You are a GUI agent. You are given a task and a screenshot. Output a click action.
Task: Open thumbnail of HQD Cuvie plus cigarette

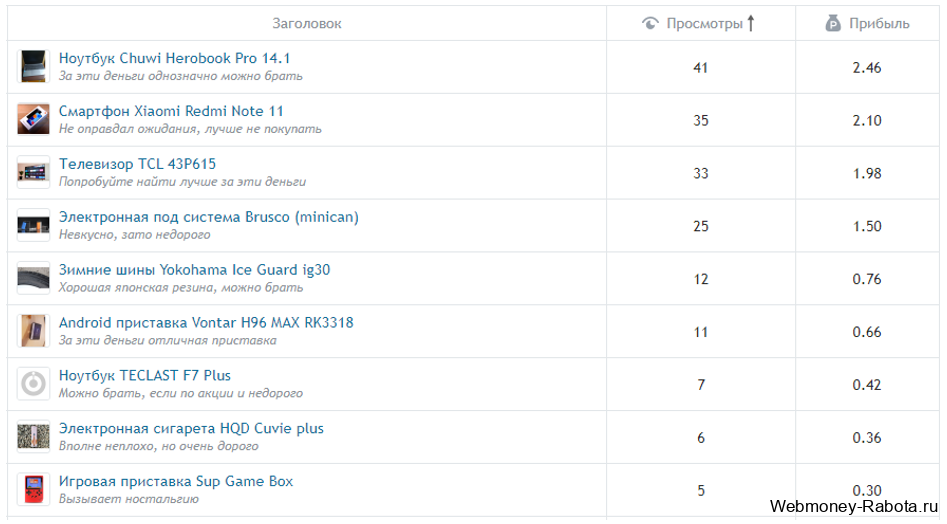click(x=33, y=436)
